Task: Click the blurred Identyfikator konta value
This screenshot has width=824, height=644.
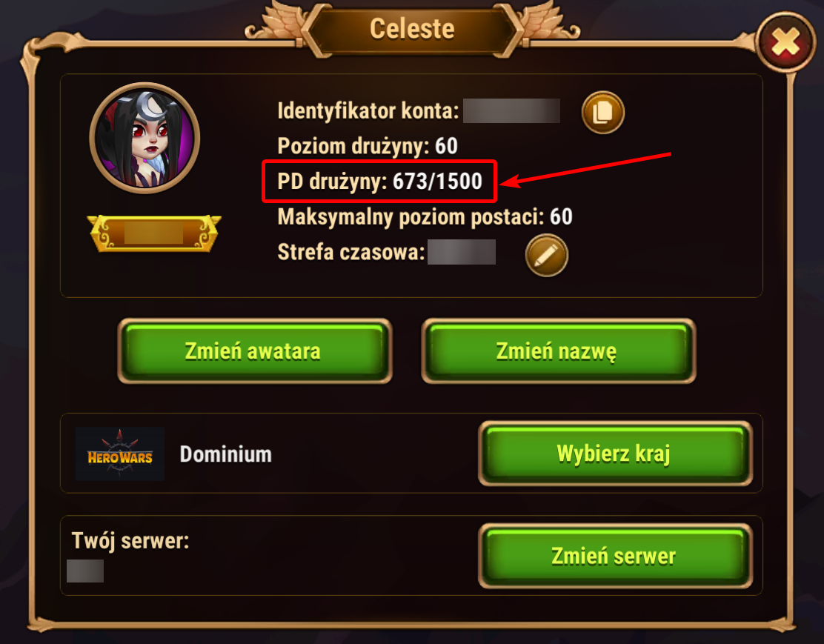Action: (511, 110)
